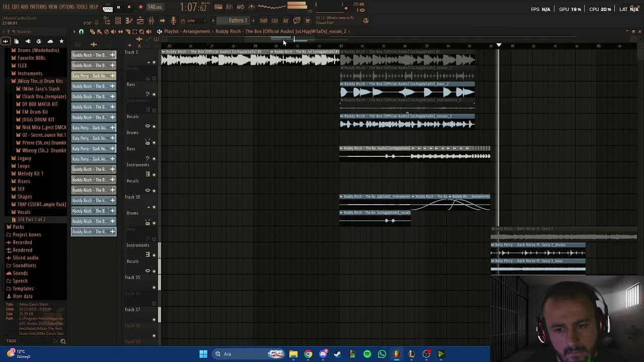644x362 pixels.
Task: Expand the JUGG DRUM KIT folder
Action: tap(38, 120)
